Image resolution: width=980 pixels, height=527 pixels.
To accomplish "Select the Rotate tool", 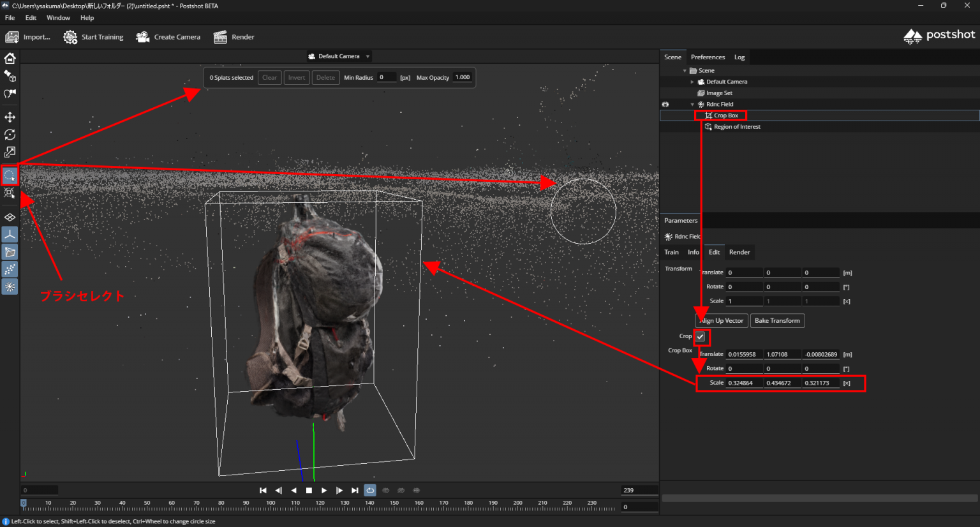I will pos(10,135).
